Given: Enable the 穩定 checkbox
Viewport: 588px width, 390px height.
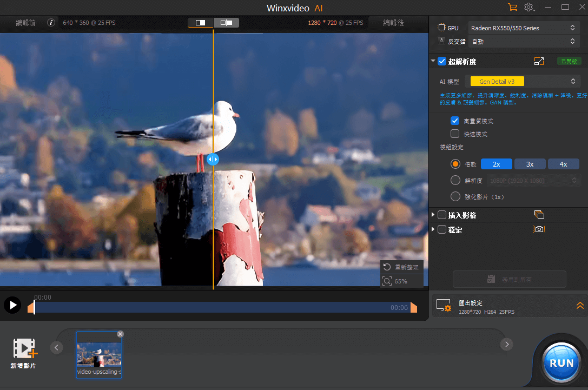Looking at the screenshot, I should [x=442, y=229].
